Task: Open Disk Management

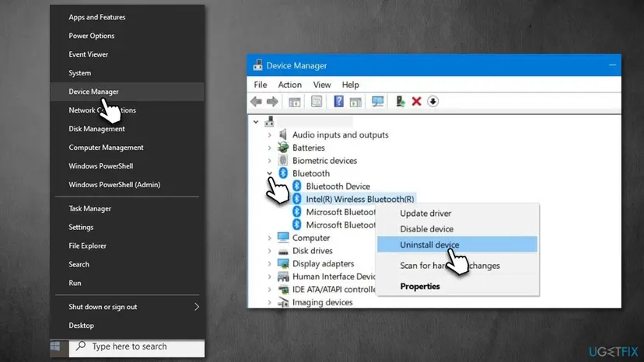Action: tap(128, 129)
